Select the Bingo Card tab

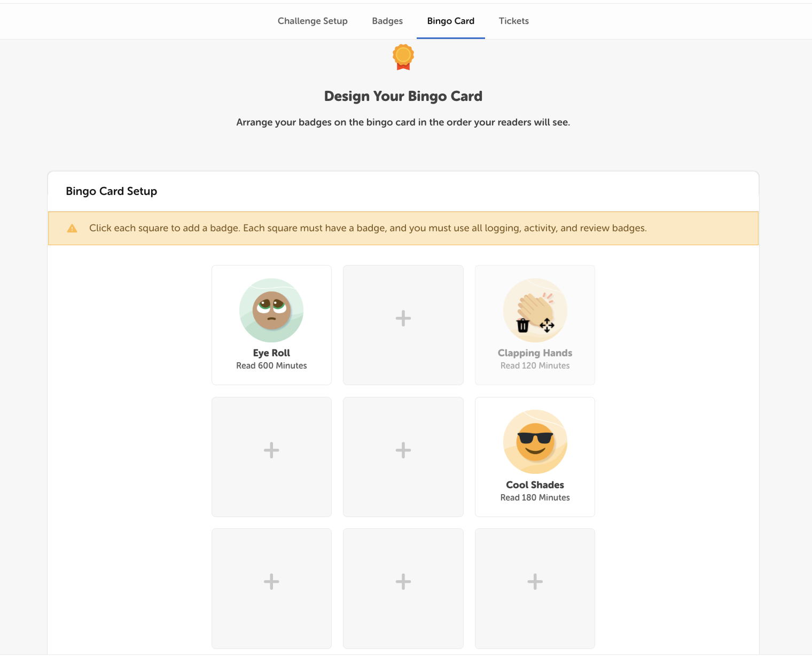pos(450,21)
